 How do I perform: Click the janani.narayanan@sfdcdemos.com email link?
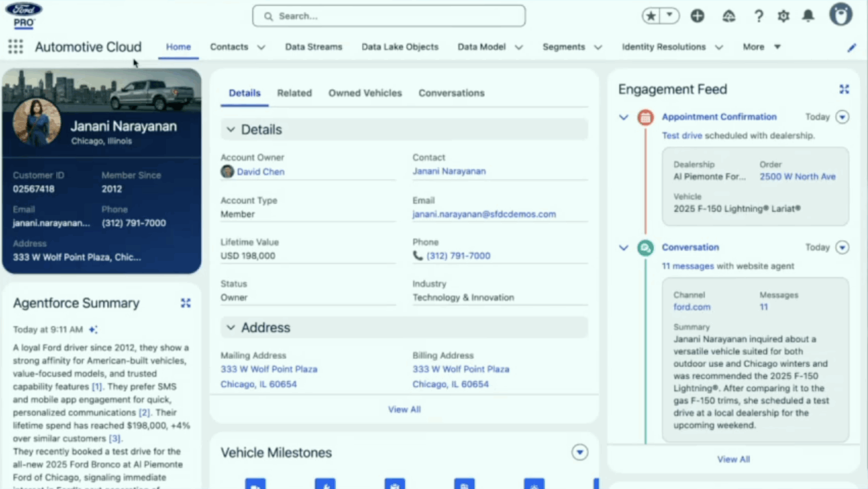pos(484,214)
